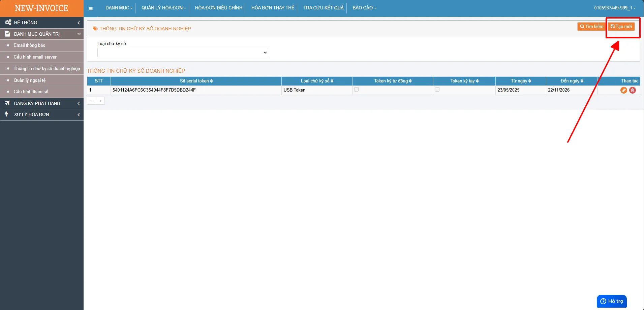Expand the Xử lý hóa đơn section

(x=42, y=114)
